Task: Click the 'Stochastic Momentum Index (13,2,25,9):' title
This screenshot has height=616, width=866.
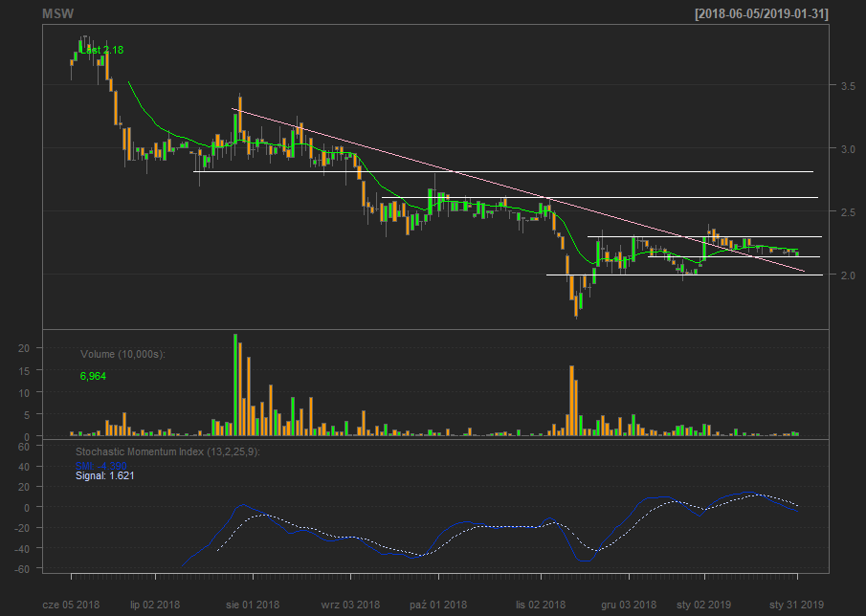Action: (167, 452)
